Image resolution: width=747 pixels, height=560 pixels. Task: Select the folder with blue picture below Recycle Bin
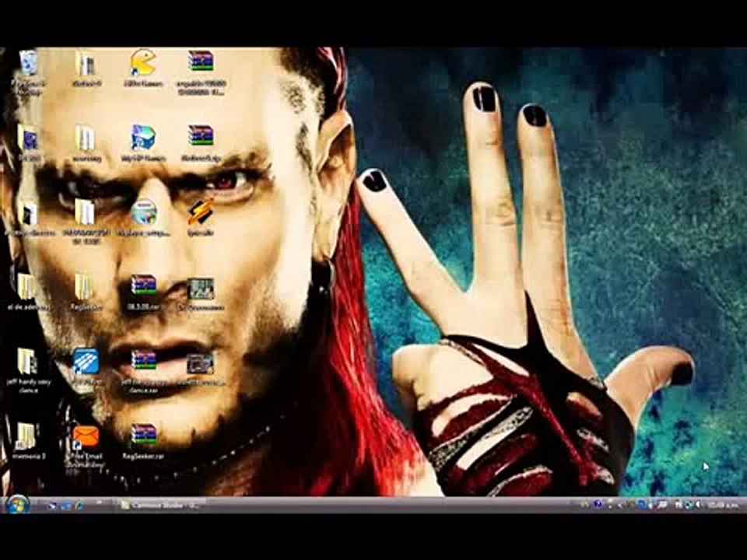(x=29, y=138)
